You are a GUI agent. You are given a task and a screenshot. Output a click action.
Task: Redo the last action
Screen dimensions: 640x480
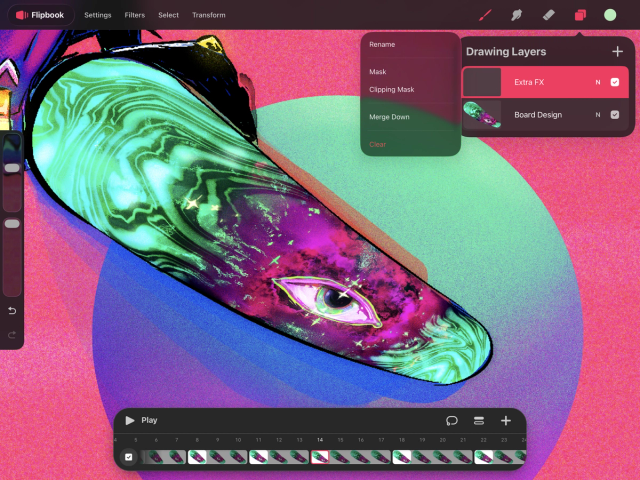(12, 335)
